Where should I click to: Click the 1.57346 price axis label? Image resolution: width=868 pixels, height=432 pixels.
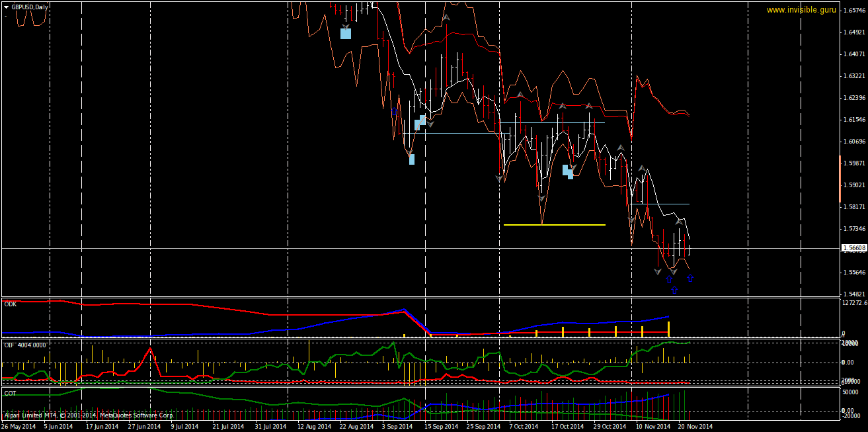855,229
